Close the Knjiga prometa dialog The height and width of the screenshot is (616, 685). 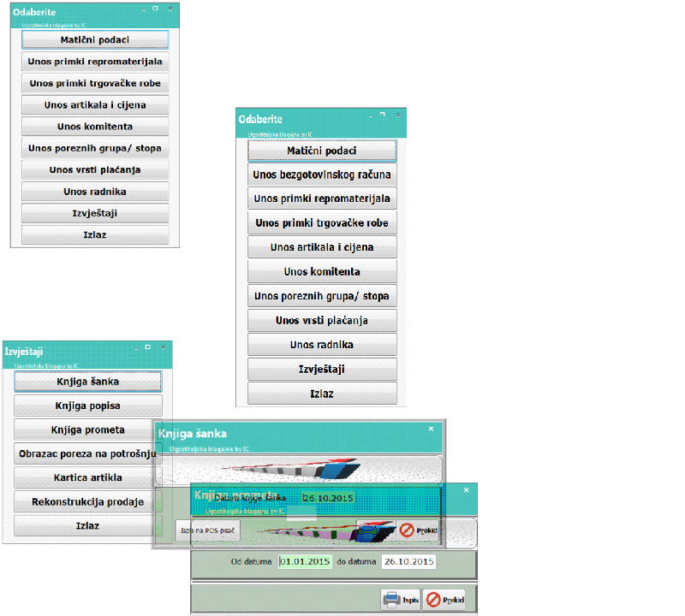[x=467, y=490]
